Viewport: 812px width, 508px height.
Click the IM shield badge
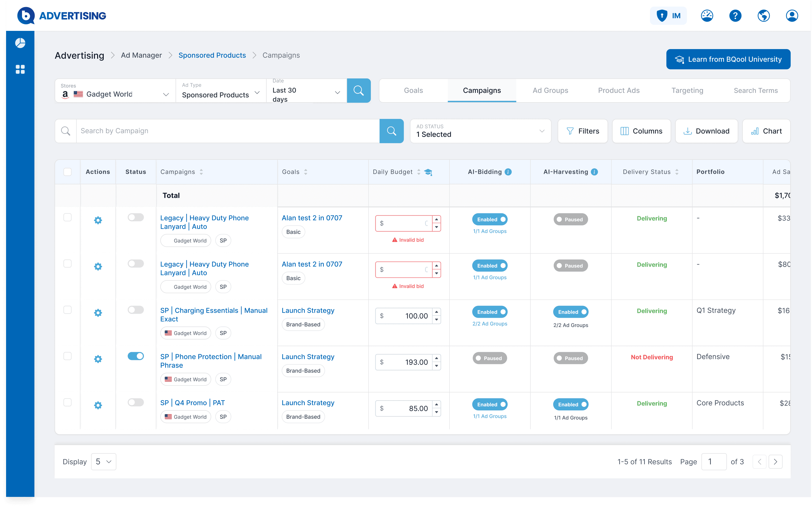(x=668, y=16)
